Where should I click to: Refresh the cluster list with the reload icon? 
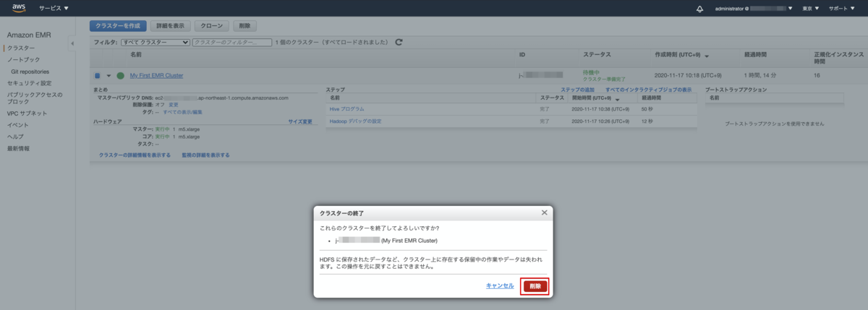point(399,43)
